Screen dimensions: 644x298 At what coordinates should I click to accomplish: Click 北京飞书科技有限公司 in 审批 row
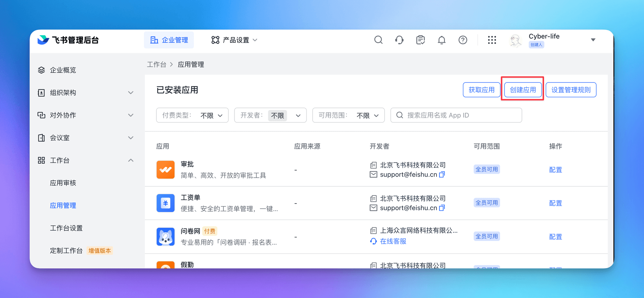[x=413, y=165]
